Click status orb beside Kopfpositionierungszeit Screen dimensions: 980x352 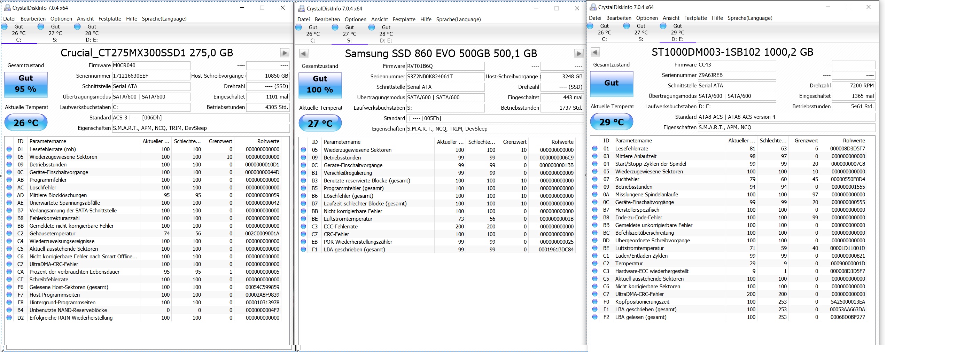click(x=594, y=302)
